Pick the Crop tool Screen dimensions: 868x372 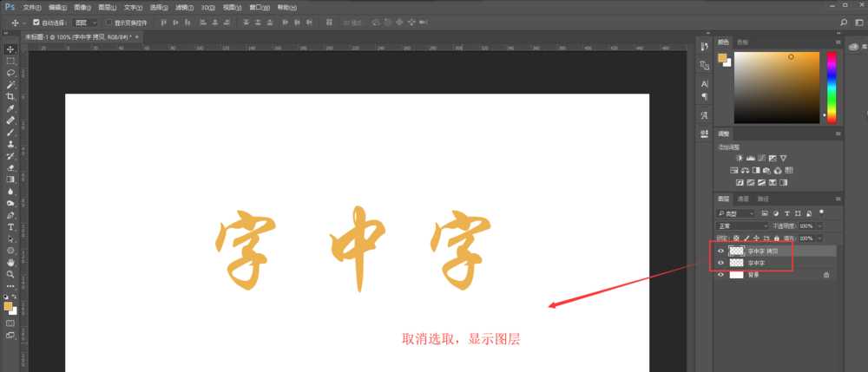click(x=10, y=97)
